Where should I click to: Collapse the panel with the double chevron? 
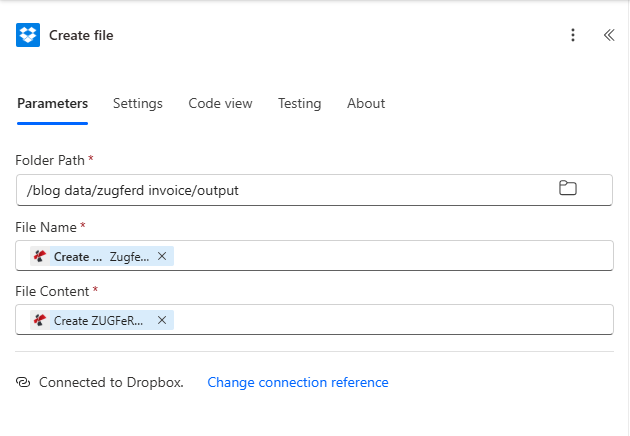608,35
